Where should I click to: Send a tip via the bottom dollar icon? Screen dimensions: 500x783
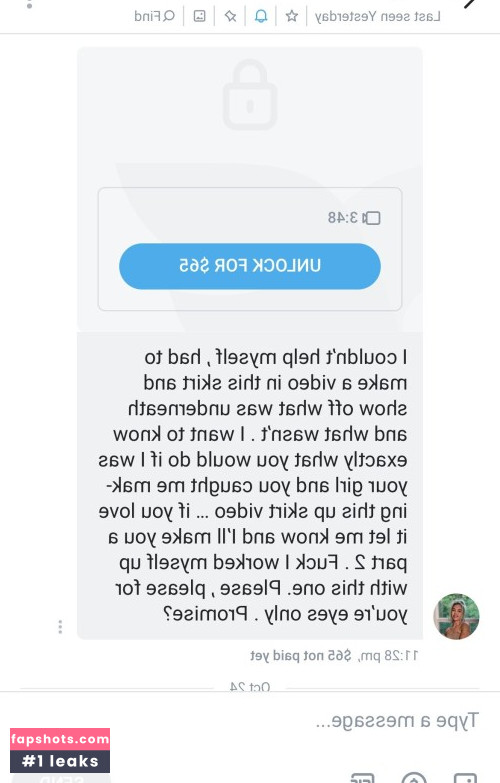click(414, 778)
